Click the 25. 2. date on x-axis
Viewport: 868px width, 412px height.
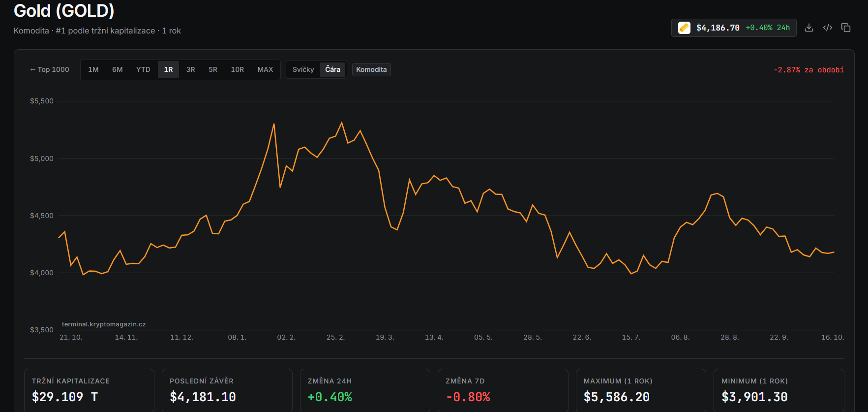336,337
